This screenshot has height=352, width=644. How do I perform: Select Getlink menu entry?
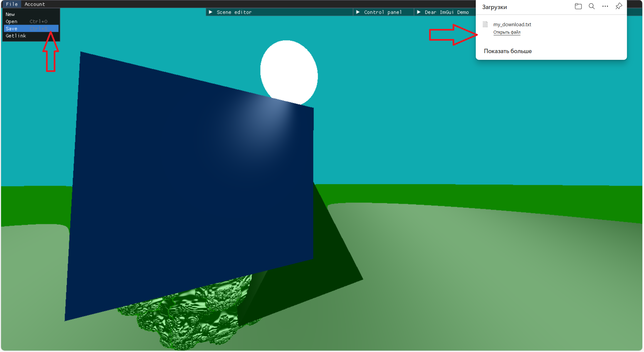tap(16, 36)
